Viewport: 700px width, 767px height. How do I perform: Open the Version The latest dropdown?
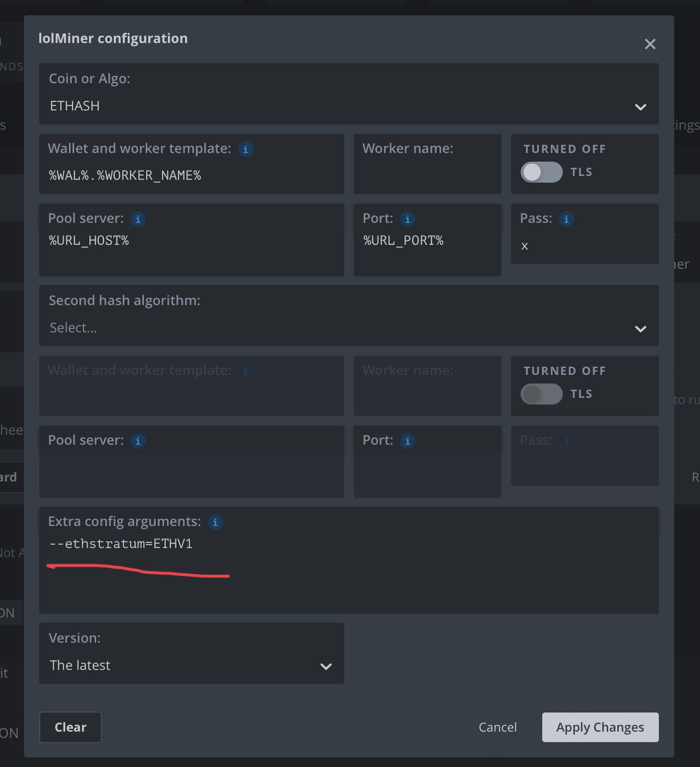click(191, 653)
